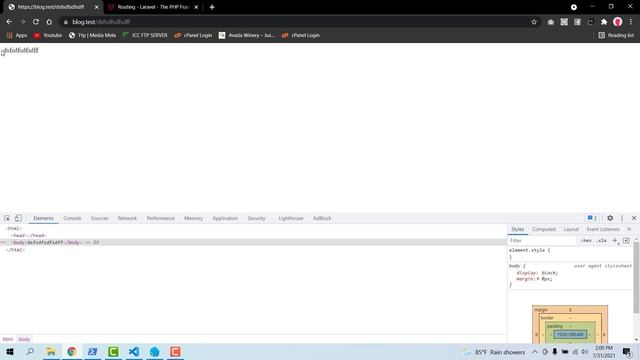Switch to the Event Listeners sidebar tab
This screenshot has width=640, height=360.
click(x=603, y=229)
